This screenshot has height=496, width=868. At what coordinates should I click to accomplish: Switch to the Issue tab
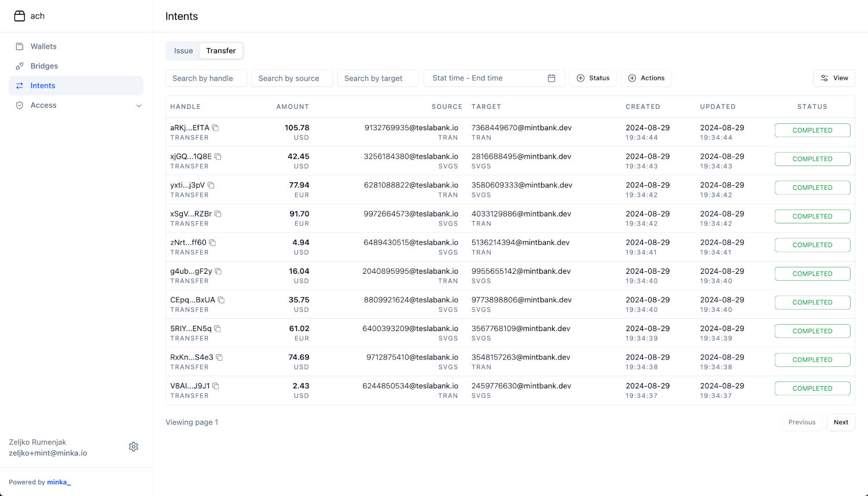(x=183, y=51)
